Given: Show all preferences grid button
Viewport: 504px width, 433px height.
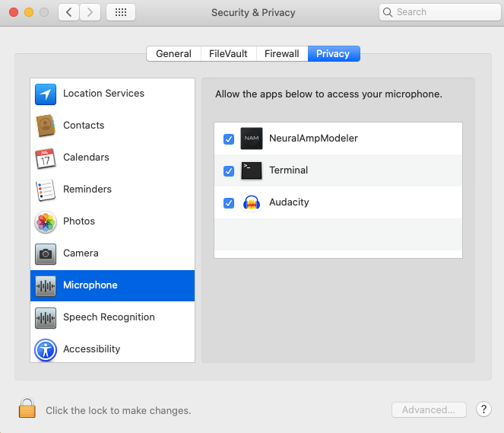Looking at the screenshot, I should (x=121, y=12).
